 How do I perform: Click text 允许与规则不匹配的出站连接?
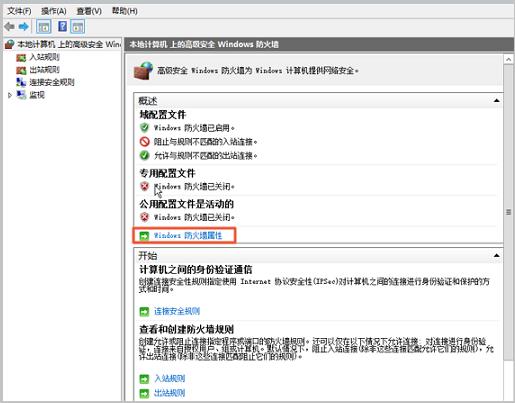(205, 155)
